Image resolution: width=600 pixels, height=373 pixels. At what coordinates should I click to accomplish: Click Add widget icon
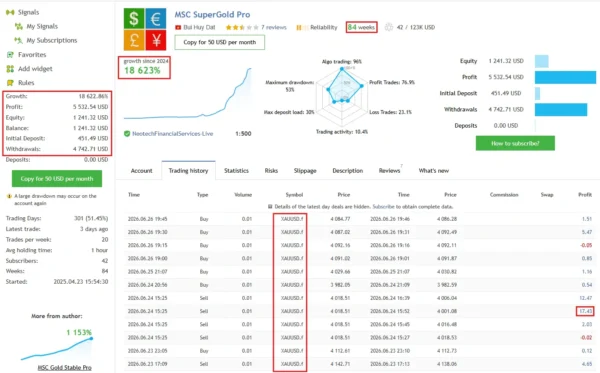pos(10,69)
